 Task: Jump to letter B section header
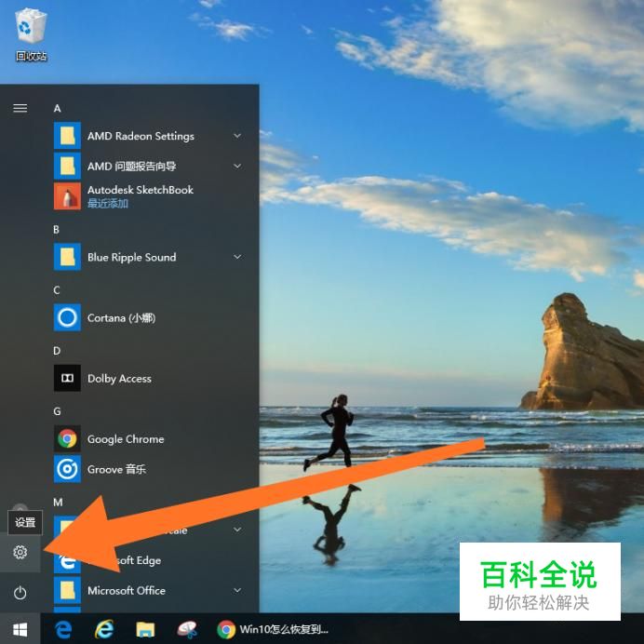pos(56,229)
